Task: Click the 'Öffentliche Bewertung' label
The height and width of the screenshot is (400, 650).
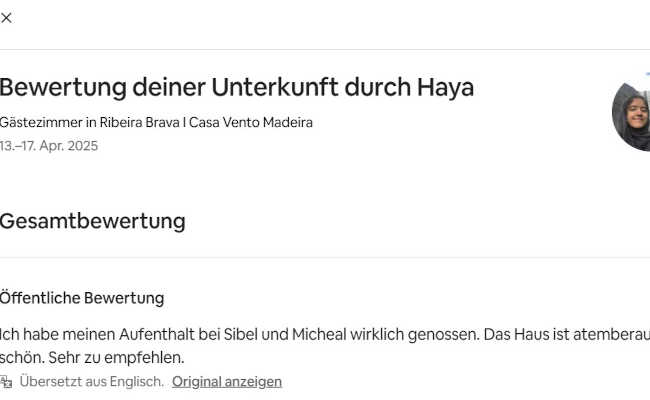Action: pos(82,298)
